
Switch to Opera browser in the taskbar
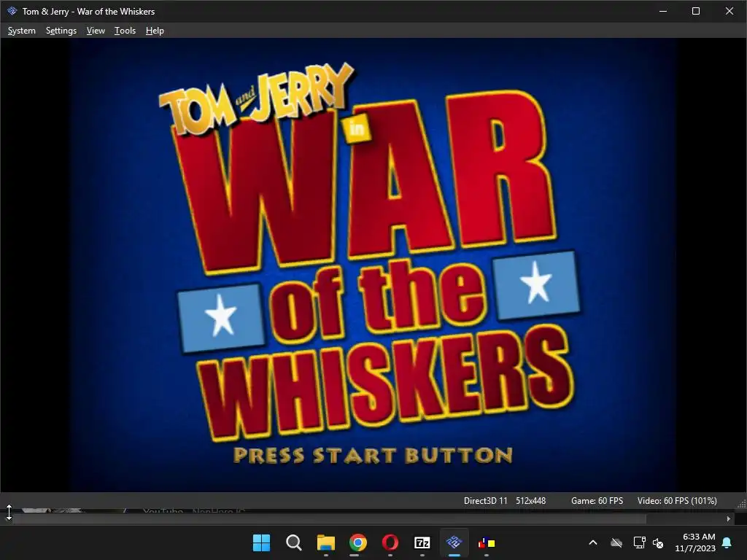tap(390, 542)
